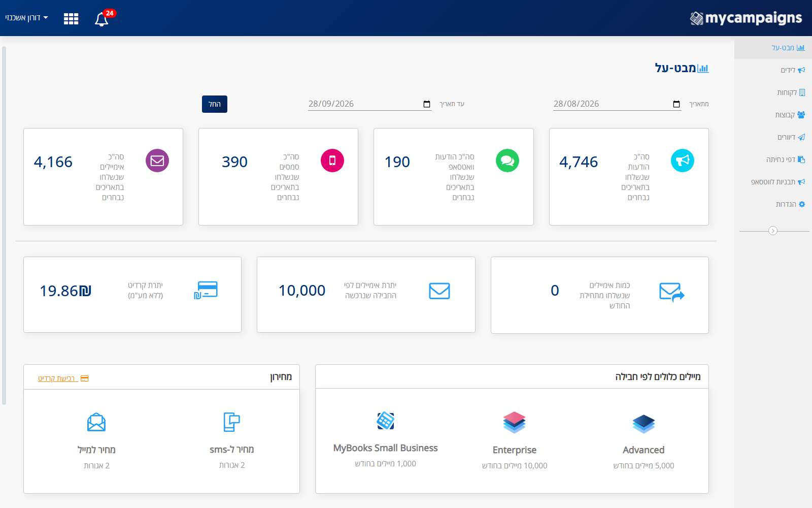Click the pink SMS phone icon

coord(332,161)
